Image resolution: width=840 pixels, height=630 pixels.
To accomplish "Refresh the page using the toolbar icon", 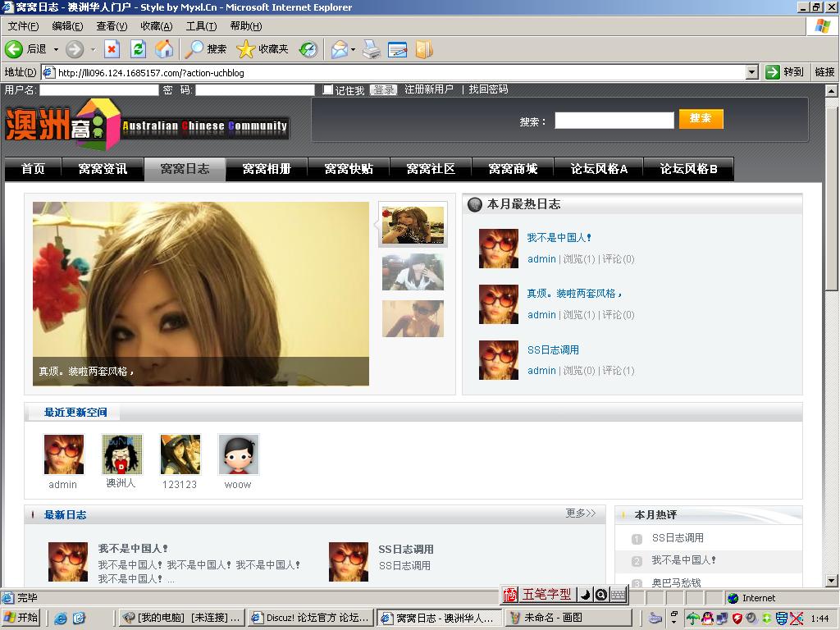I will [138, 49].
